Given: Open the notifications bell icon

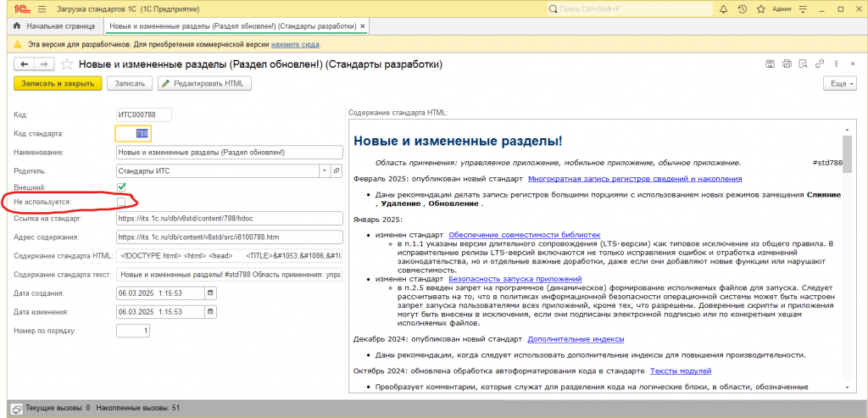Looking at the screenshot, I should coord(723,9).
